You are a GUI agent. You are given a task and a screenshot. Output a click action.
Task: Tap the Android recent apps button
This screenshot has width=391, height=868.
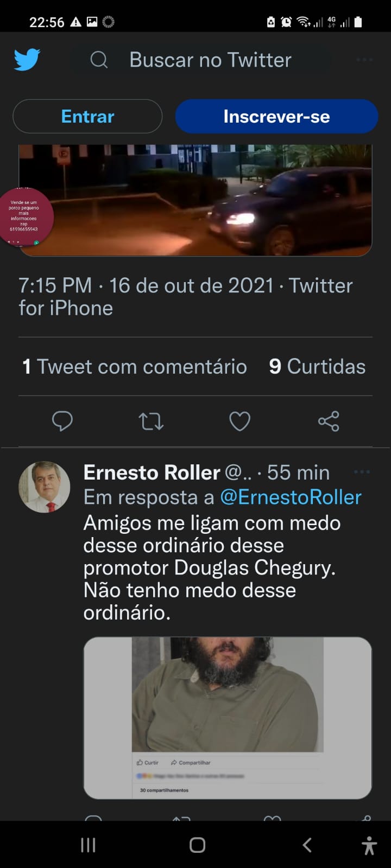pyautogui.click(x=88, y=845)
